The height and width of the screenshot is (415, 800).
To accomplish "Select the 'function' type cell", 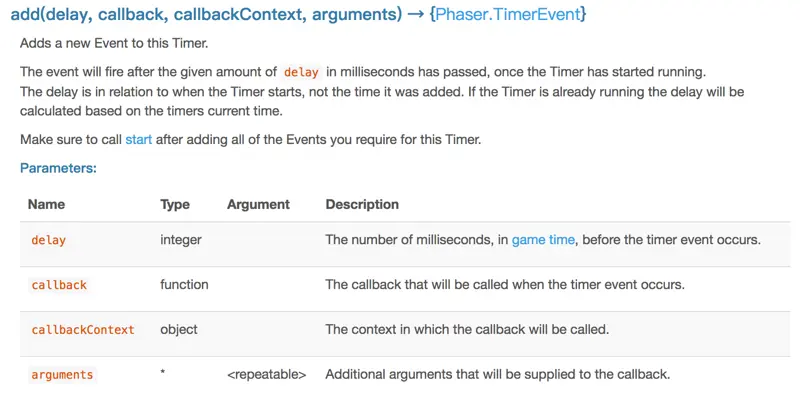I will 184,284.
